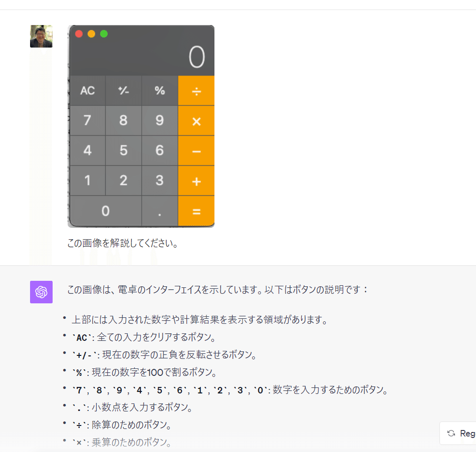Click the ÷ bullet 除算のためのボタン
Screen dimensions: 476x452
pos(122,424)
